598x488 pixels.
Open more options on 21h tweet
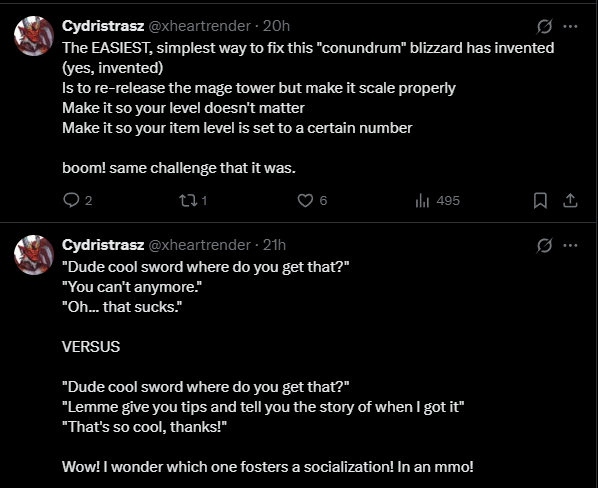tap(570, 245)
